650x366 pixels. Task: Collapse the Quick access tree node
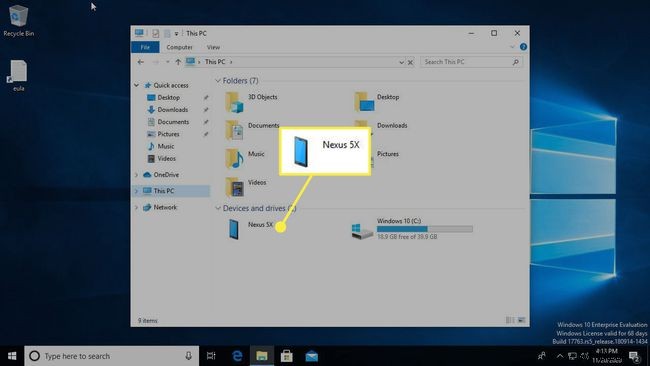pyautogui.click(x=136, y=85)
